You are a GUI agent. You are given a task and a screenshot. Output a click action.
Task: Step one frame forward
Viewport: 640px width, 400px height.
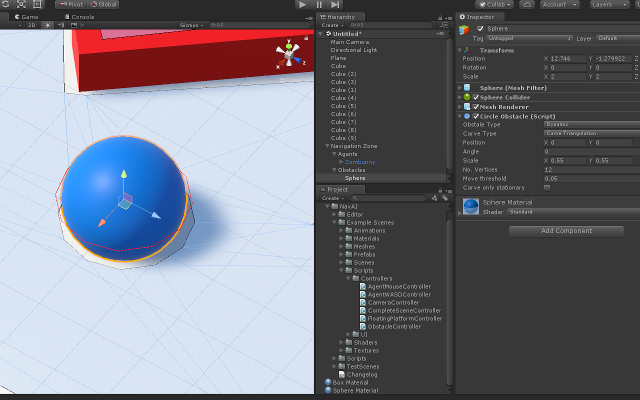[x=335, y=4]
